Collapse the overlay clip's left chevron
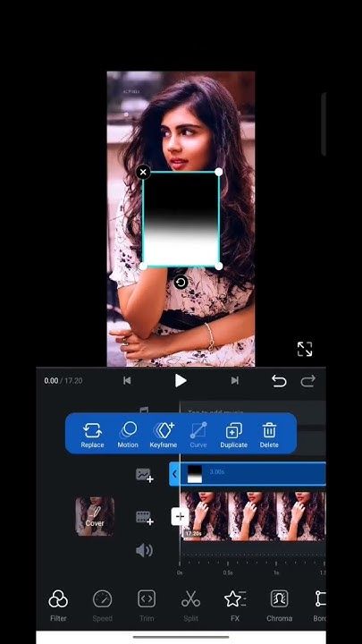This screenshot has width=362, height=644. pos(174,474)
